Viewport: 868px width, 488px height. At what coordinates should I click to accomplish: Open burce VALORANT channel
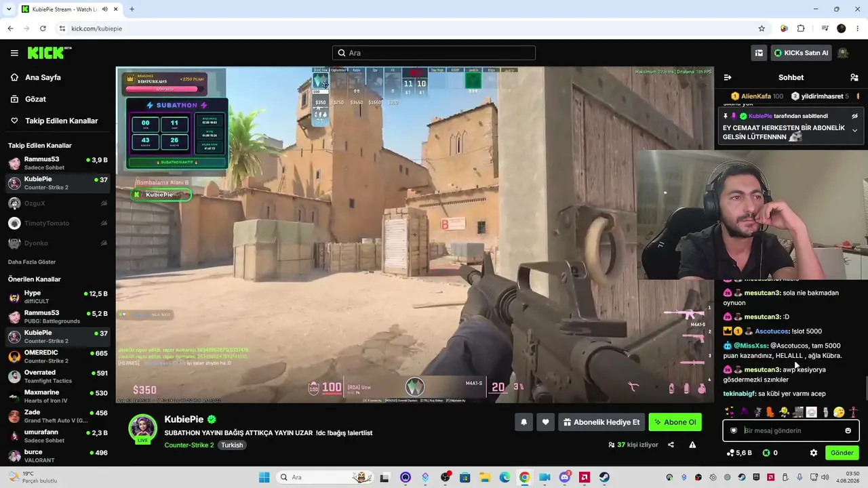[x=58, y=455]
